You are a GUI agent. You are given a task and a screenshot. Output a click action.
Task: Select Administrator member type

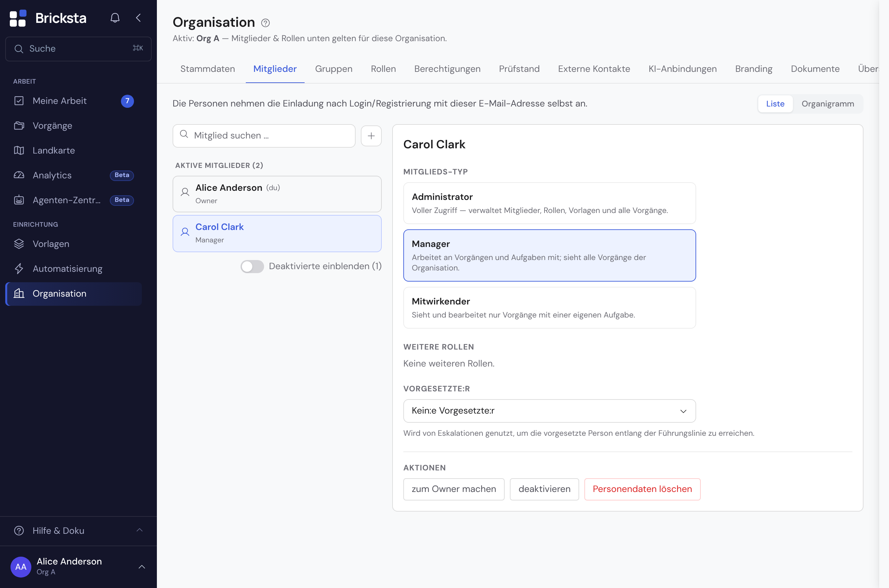[549, 203]
